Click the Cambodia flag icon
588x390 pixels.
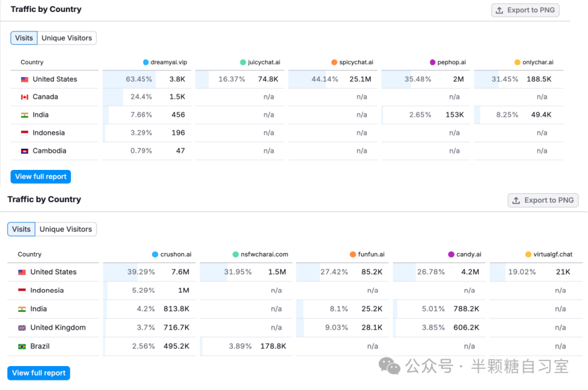tap(24, 151)
